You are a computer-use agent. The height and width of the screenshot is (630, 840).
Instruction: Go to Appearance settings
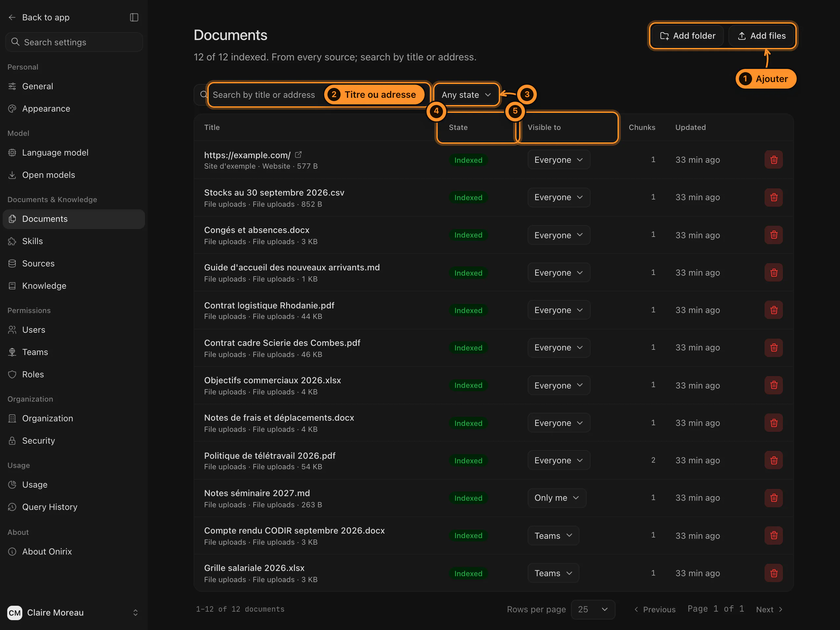coord(74,109)
